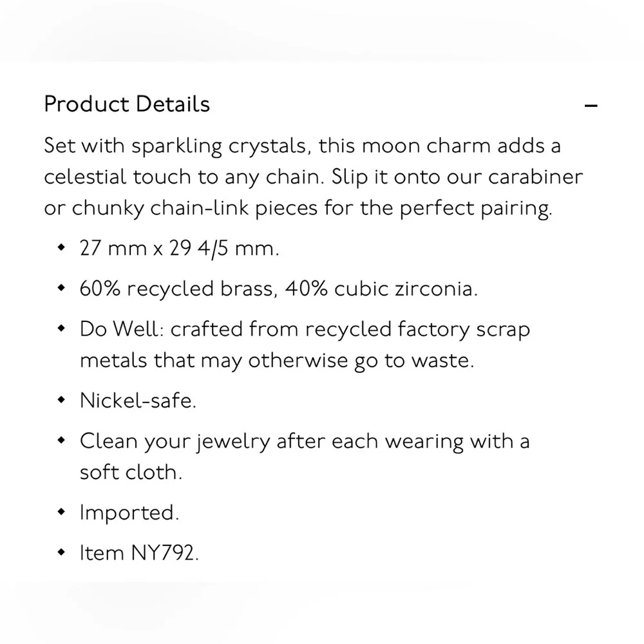The height and width of the screenshot is (644, 644).
Task: Click the bullet beside Item NY792
Action: pyautogui.click(x=62, y=552)
